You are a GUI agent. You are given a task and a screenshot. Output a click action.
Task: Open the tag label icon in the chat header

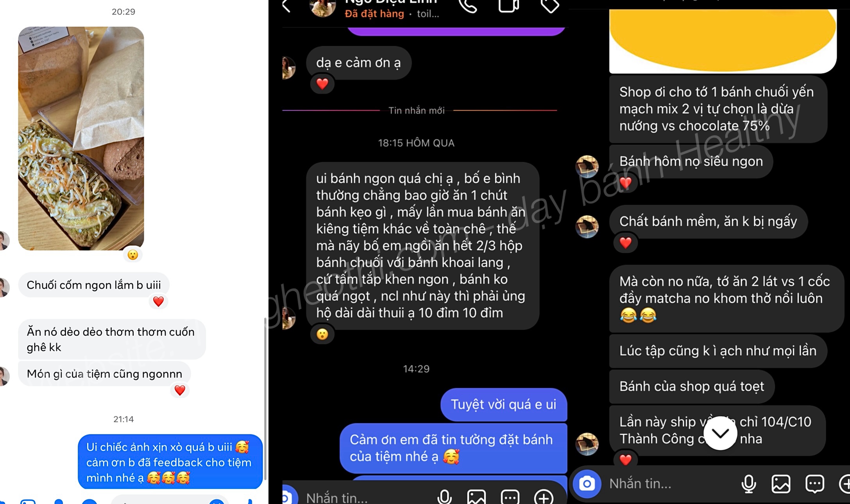(550, 6)
